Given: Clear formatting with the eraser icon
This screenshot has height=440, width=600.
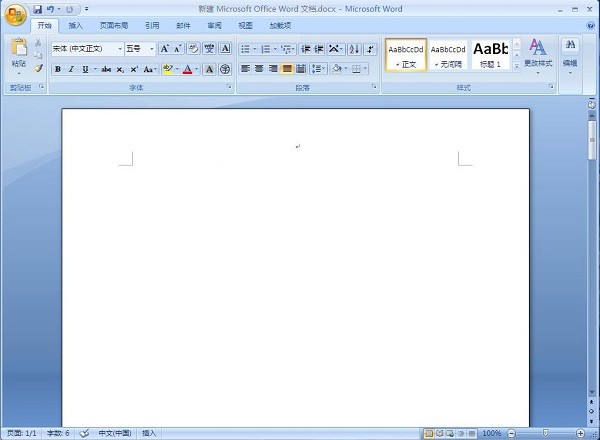Looking at the screenshot, I should [194, 49].
